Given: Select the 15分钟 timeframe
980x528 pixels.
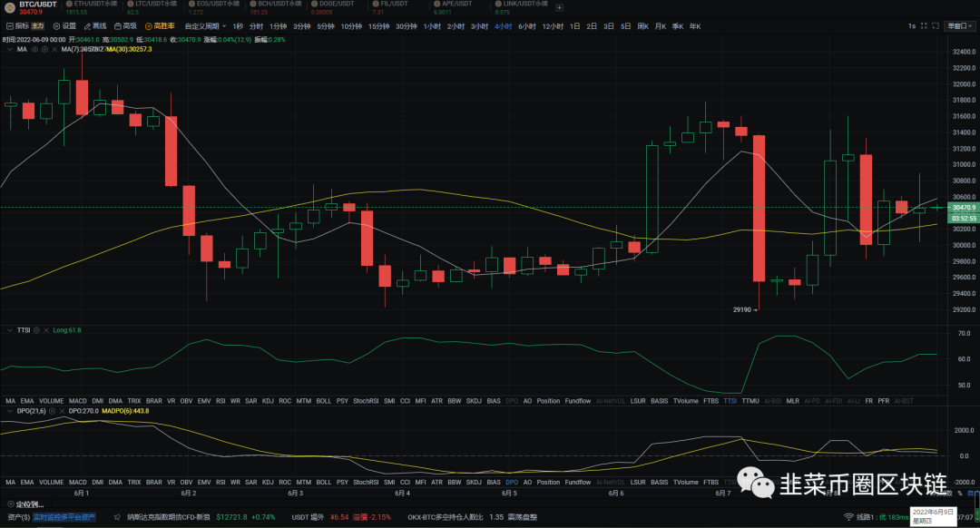Looking at the screenshot, I should point(378,26).
